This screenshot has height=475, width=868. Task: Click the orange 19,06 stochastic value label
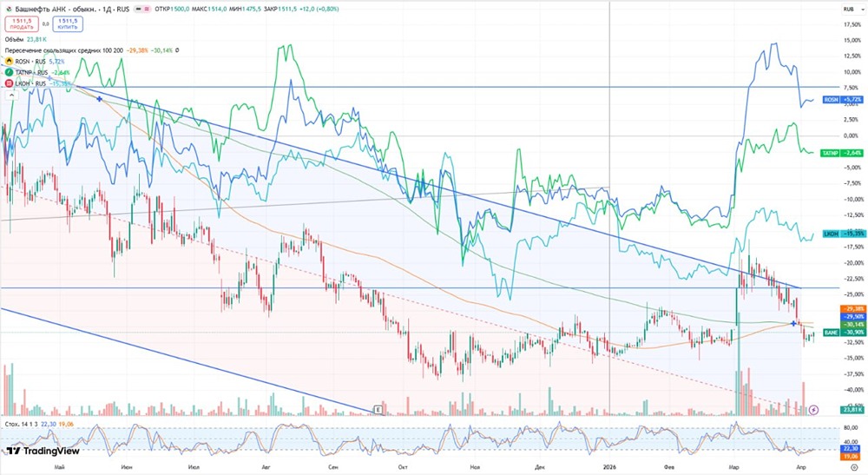[x=851, y=457]
